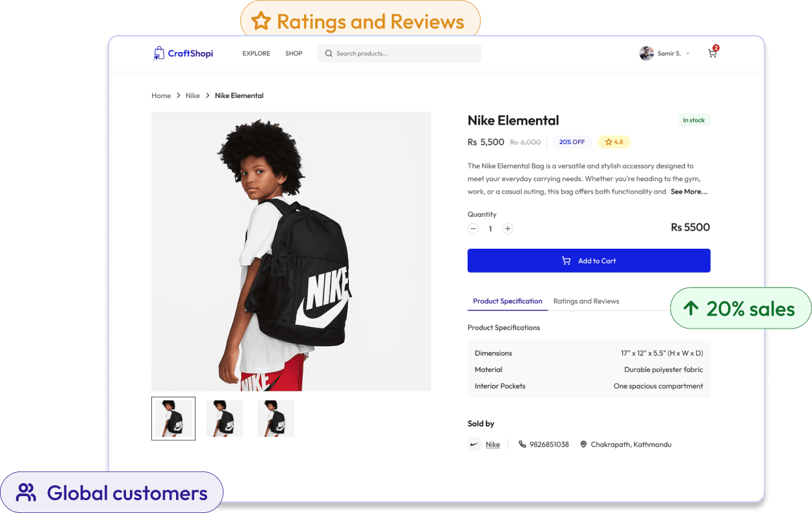
Task: Go to Home breadcrumb link
Action: point(161,95)
